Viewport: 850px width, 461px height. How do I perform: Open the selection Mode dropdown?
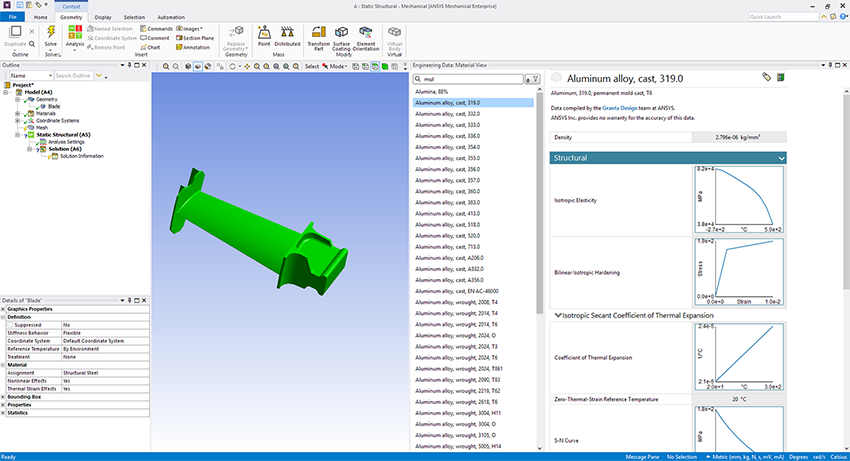334,66
